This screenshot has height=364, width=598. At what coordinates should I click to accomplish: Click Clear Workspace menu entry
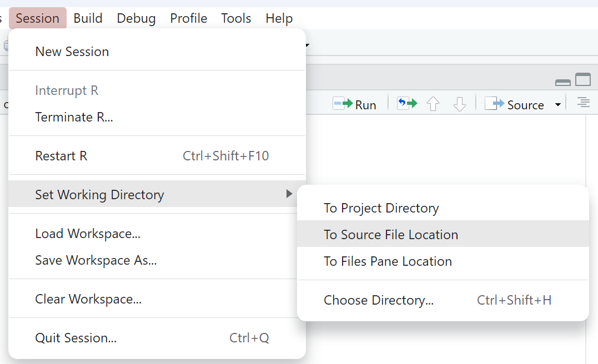pos(88,299)
